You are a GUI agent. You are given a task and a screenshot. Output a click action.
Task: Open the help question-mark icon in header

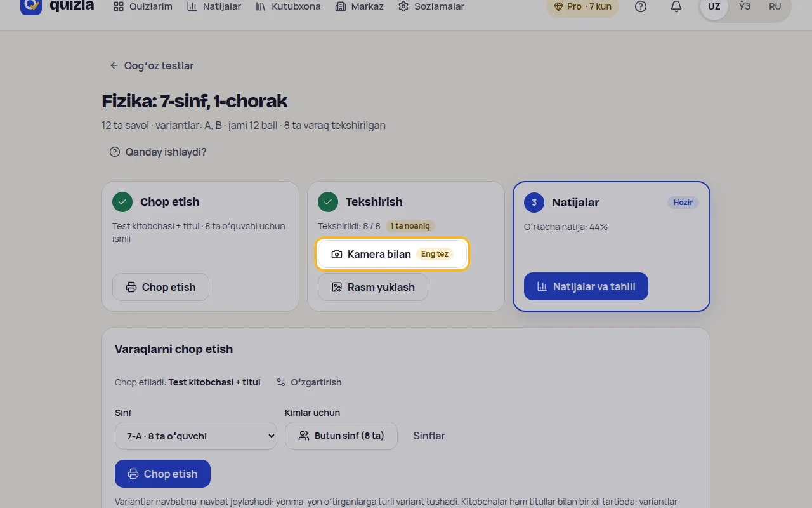point(641,6)
